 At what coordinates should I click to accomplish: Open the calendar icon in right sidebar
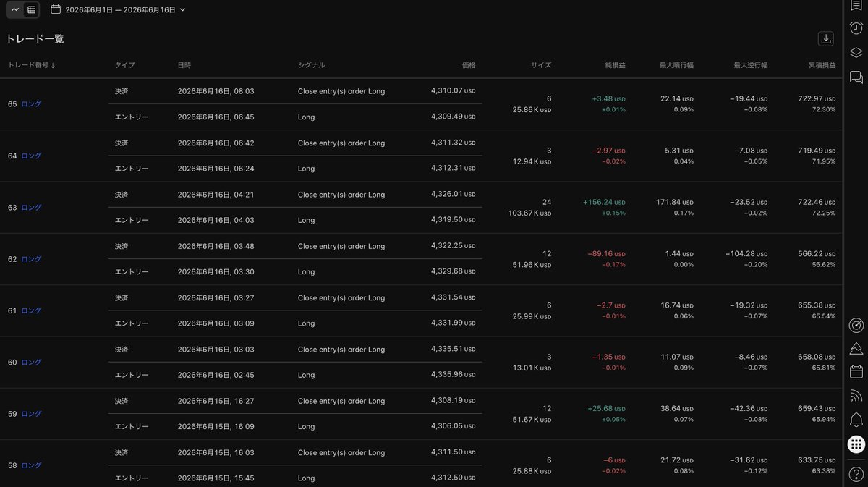pyautogui.click(x=856, y=372)
